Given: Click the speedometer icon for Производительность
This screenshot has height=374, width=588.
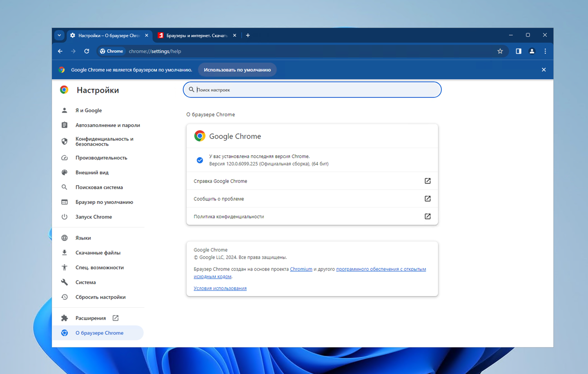Looking at the screenshot, I should (x=65, y=158).
